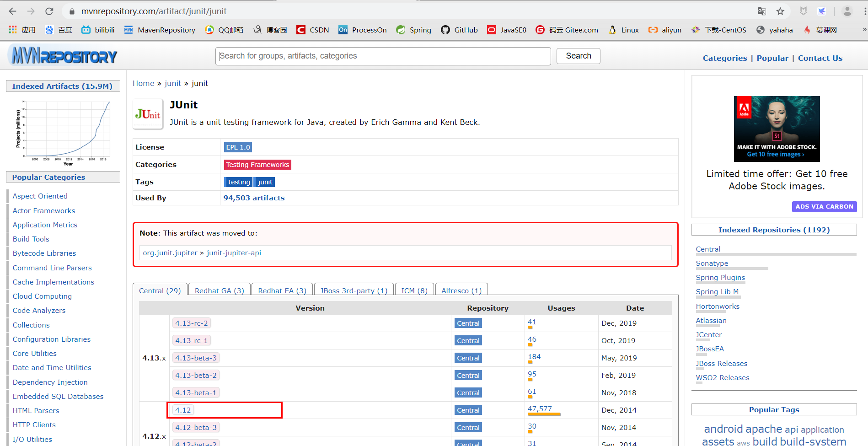The image size is (868, 446).
Task: Click the translate page icon in address bar
Action: coord(762,11)
